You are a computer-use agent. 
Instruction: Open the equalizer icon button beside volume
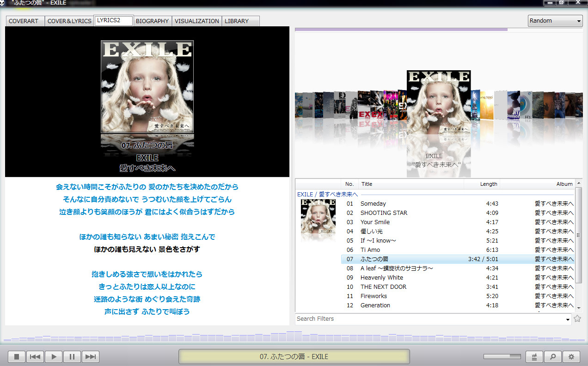point(534,356)
